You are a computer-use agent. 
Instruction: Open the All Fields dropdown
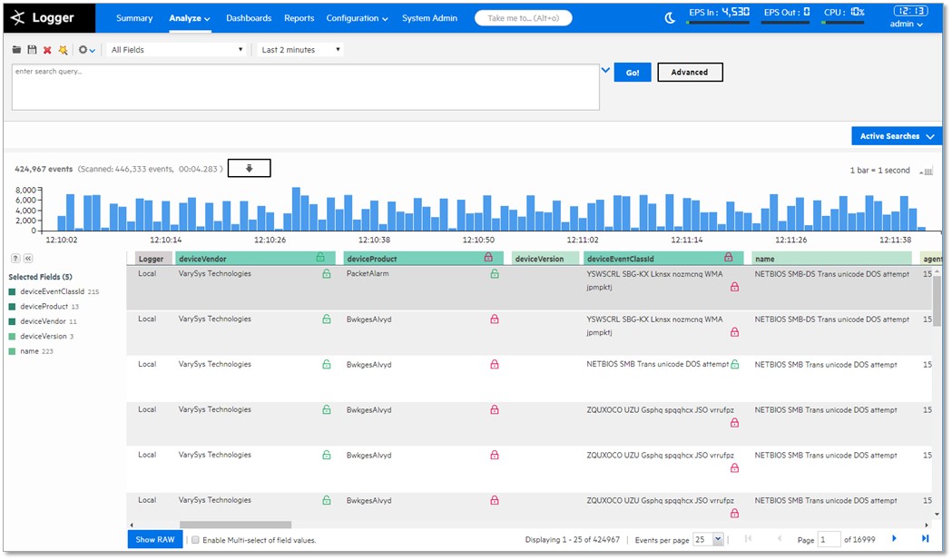click(x=177, y=50)
